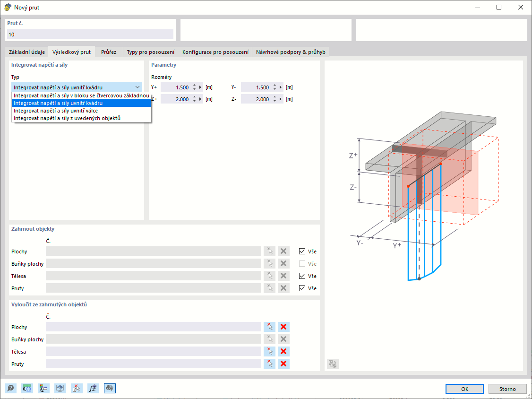
Task: Clear included Buňky plochy with X
Action: click(x=283, y=263)
